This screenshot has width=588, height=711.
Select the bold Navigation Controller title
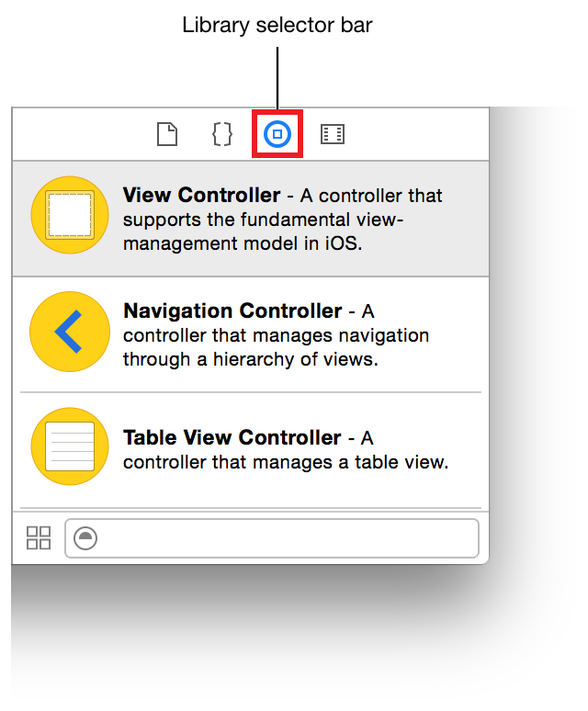pos(232,310)
